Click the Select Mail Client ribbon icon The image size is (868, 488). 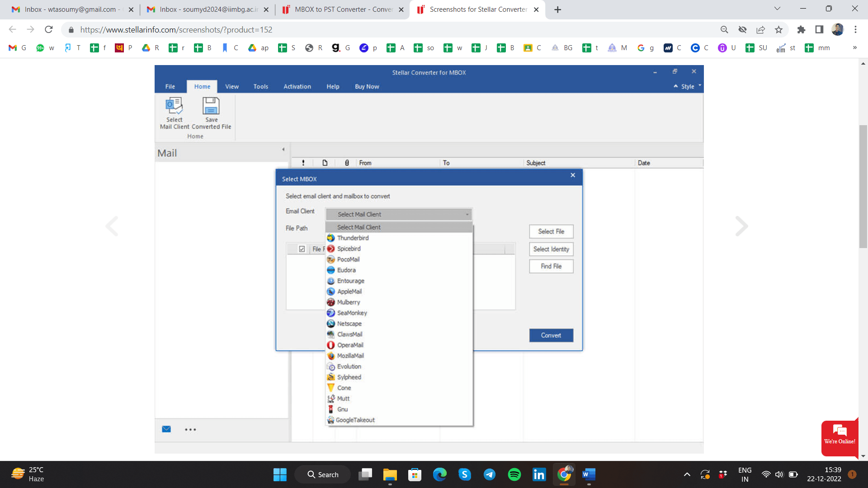point(175,113)
